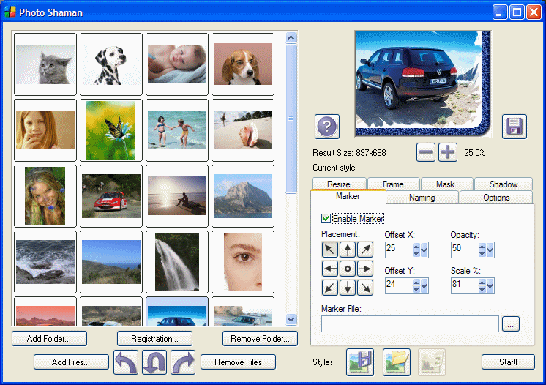Click the Offset X value field
The height and width of the screenshot is (385, 546).
point(399,250)
